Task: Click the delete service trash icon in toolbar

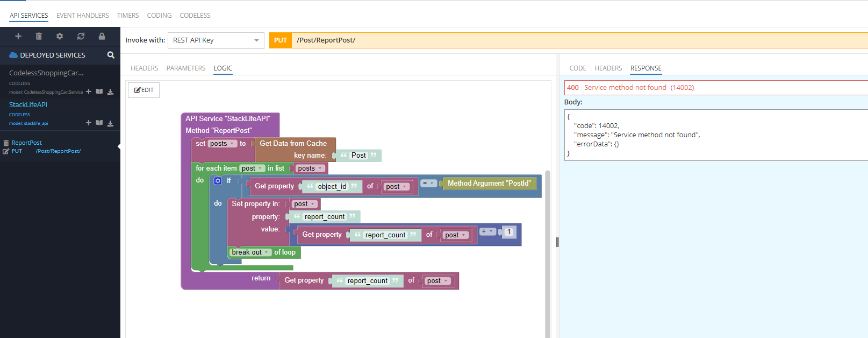Action: pos(39,37)
